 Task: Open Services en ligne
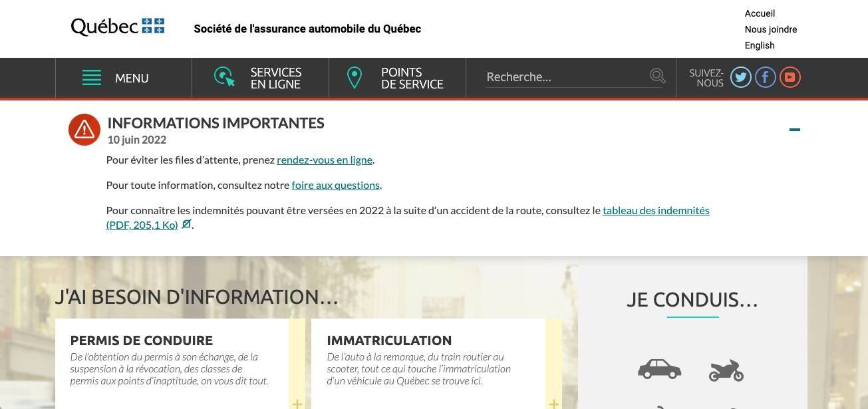coord(259,78)
